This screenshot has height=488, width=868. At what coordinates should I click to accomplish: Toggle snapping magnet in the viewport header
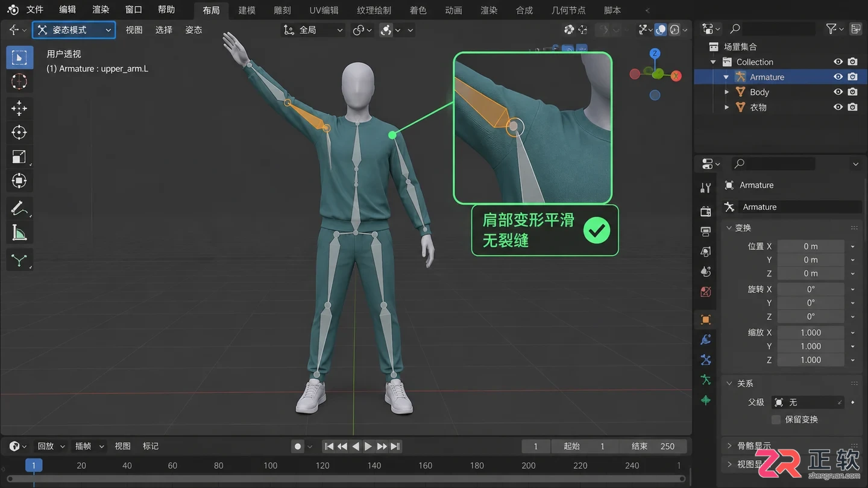coord(387,30)
